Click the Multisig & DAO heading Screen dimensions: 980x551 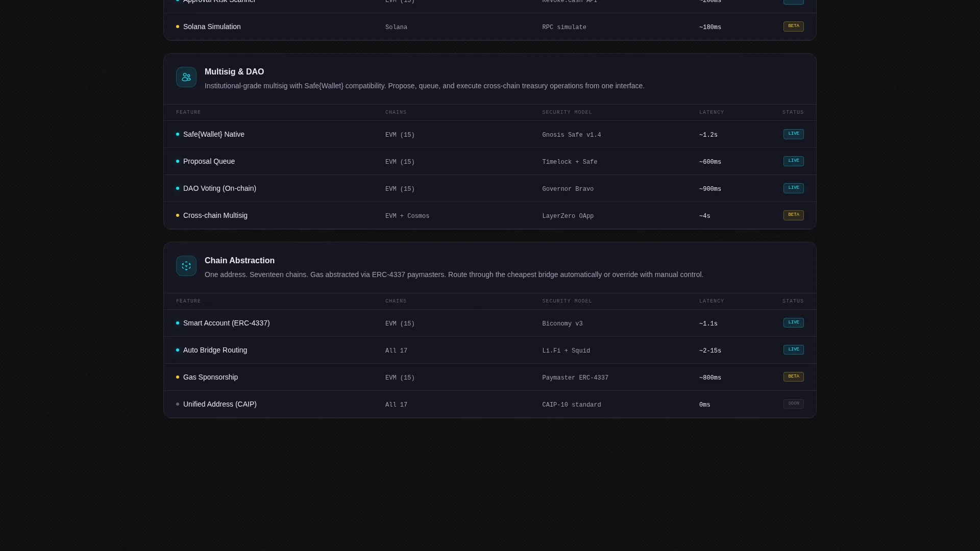click(x=234, y=72)
